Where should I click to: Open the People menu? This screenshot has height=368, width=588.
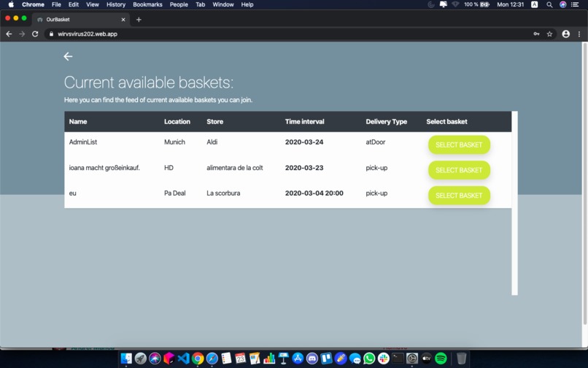point(179,4)
